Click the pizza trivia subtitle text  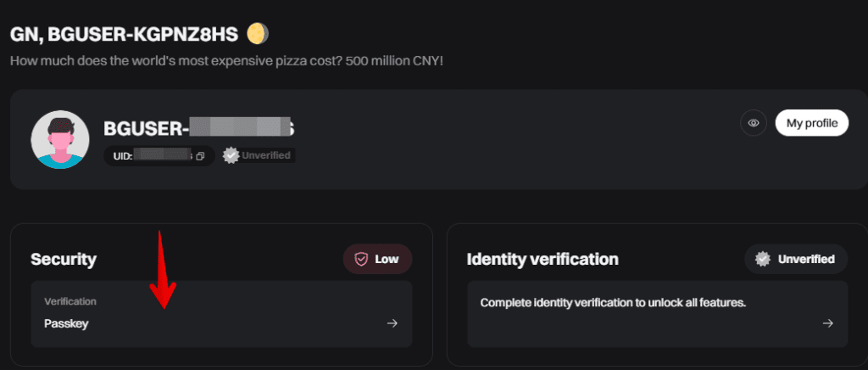pos(226,62)
